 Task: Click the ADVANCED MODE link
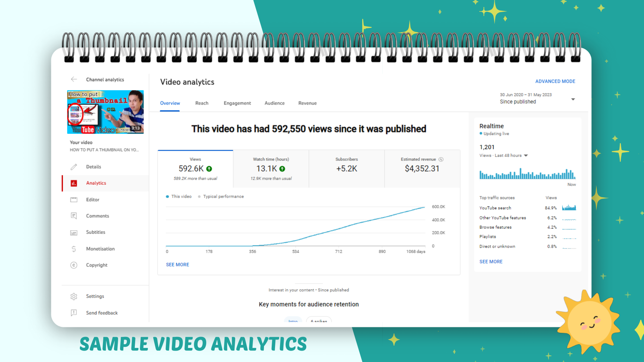point(555,81)
